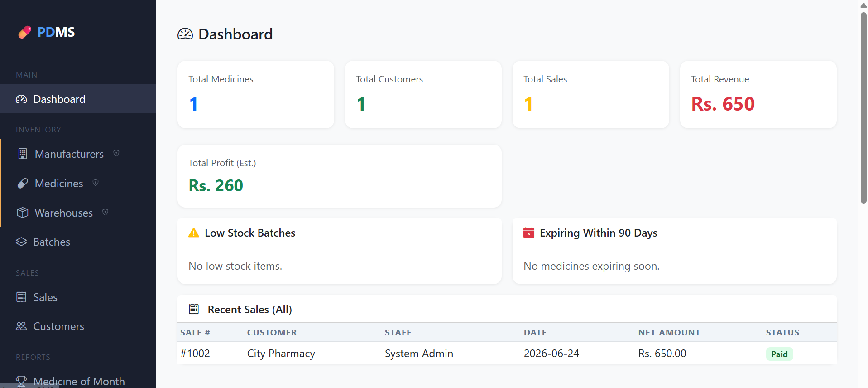Click sale number #1002
Image resolution: width=868 pixels, height=388 pixels.
click(x=195, y=354)
